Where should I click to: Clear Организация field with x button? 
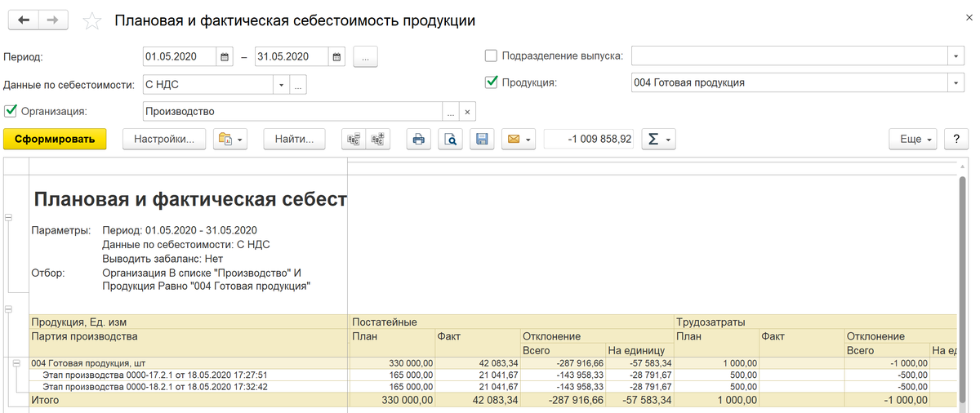pyautogui.click(x=467, y=111)
